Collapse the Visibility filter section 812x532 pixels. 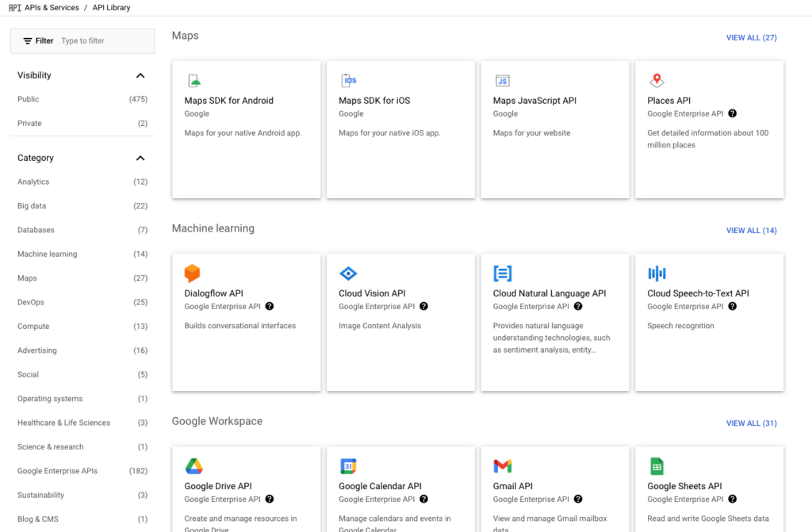(x=140, y=75)
